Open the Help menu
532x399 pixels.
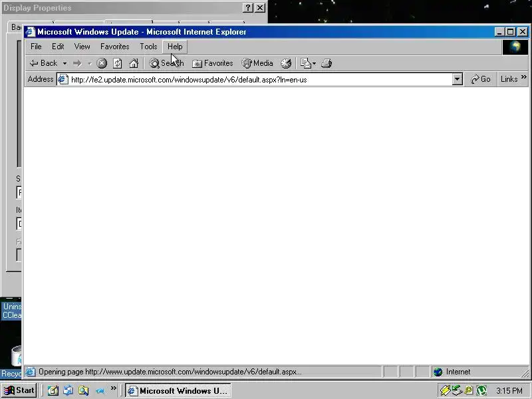click(175, 47)
